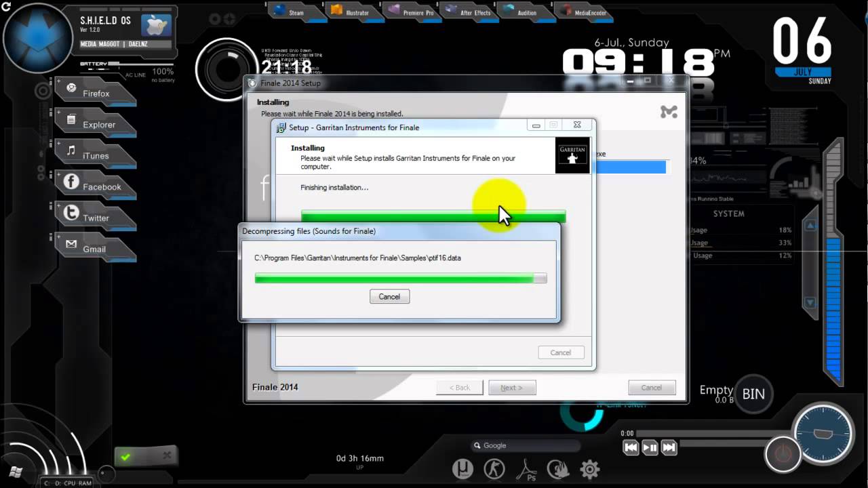Click the red power button icon

click(x=783, y=453)
